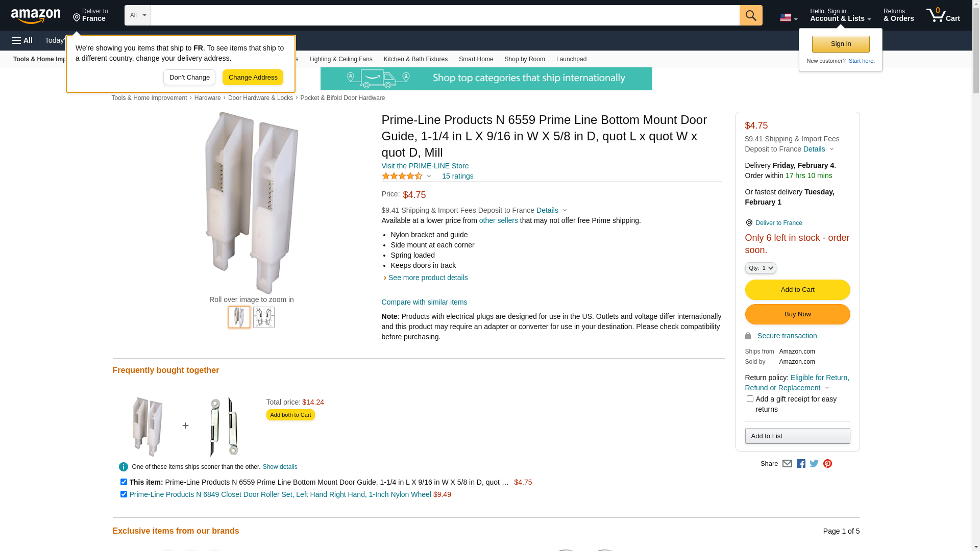Uncheck the 'This item' checkbox
Viewport: 980px width, 551px height.
pos(124,482)
